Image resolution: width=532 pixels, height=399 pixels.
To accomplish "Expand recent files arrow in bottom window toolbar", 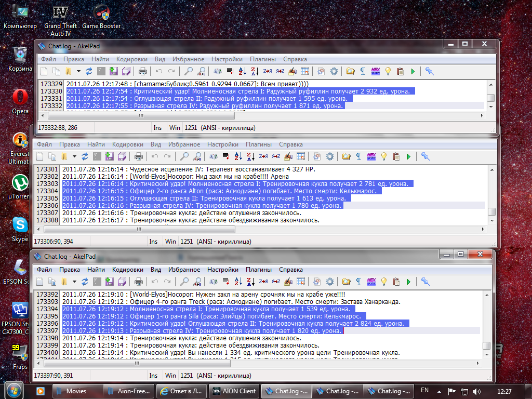I will click(x=74, y=282).
